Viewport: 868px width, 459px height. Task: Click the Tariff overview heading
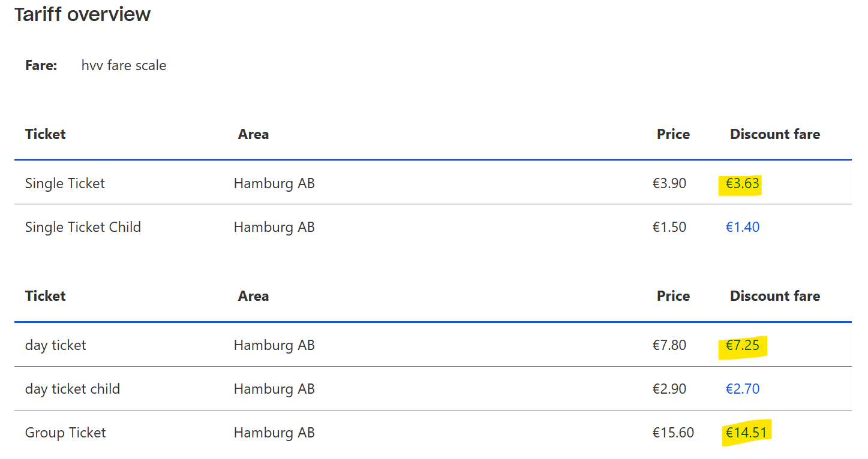[82, 14]
